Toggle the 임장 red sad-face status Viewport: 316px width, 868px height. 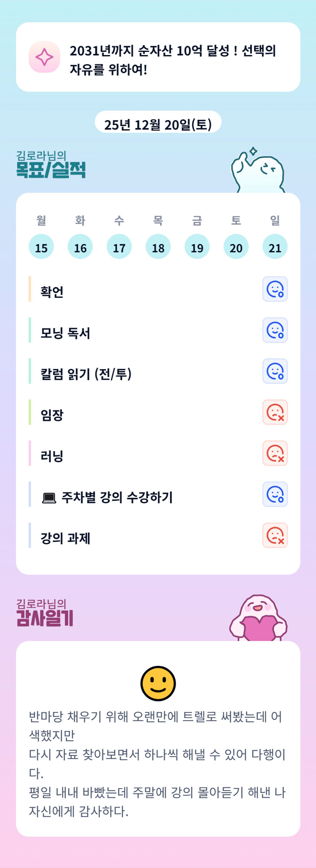[275, 412]
